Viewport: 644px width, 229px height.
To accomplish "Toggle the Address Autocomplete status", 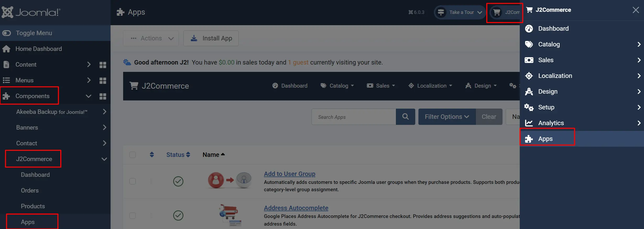I will coord(178,215).
